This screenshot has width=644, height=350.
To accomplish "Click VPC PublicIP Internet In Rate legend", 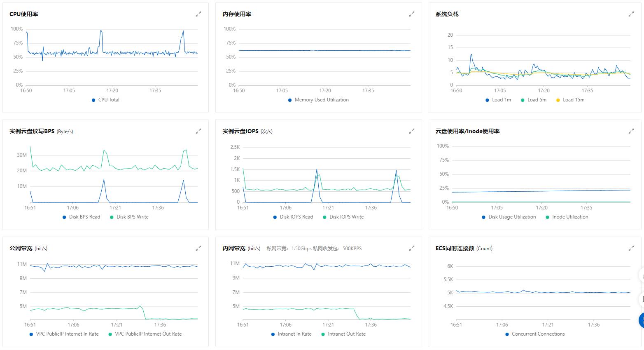I will (67, 334).
